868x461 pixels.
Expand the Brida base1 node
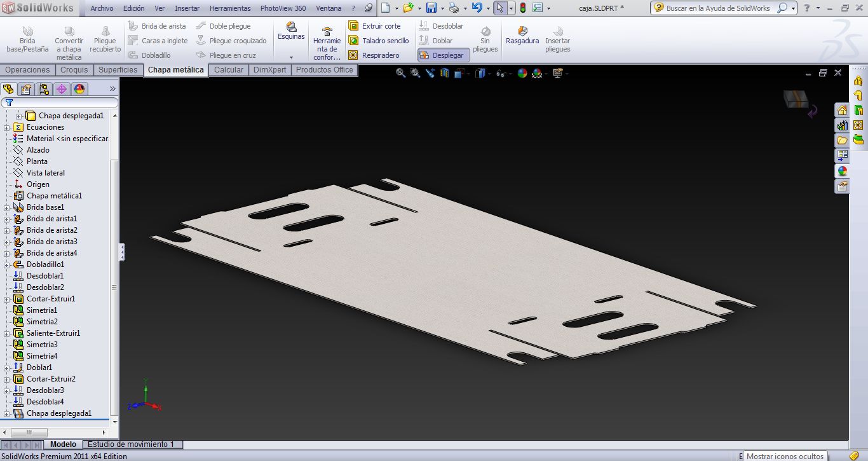pyautogui.click(x=7, y=207)
